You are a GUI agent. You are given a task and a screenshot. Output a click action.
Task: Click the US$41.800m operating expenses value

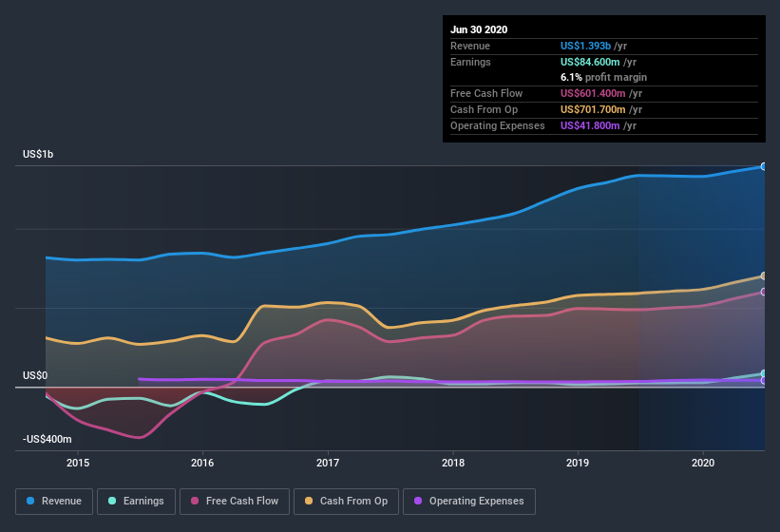pyautogui.click(x=590, y=125)
